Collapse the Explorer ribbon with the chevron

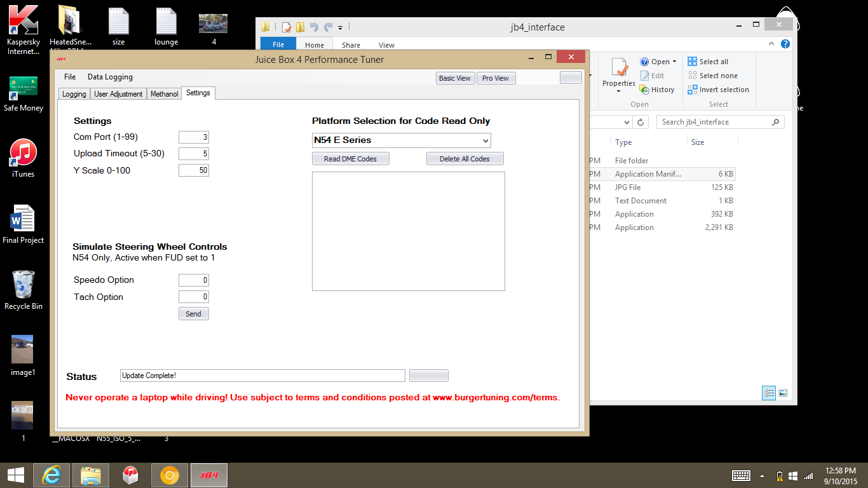click(773, 44)
